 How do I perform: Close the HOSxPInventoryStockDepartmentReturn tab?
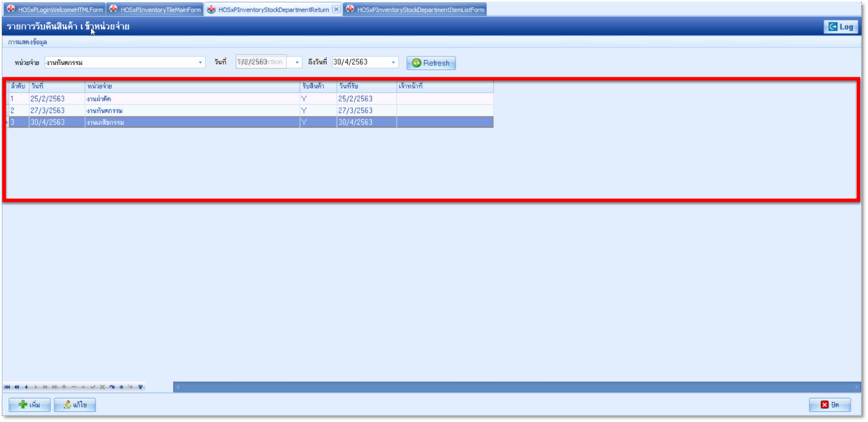(336, 9)
